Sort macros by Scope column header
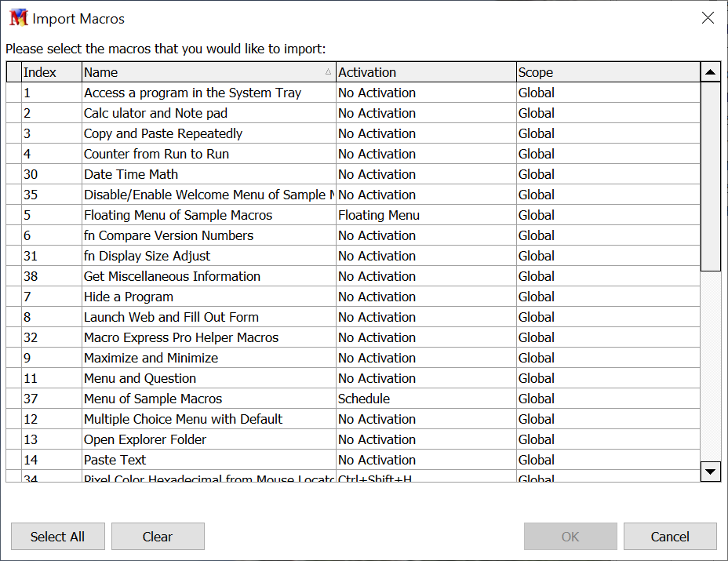728x561 pixels. point(606,72)
